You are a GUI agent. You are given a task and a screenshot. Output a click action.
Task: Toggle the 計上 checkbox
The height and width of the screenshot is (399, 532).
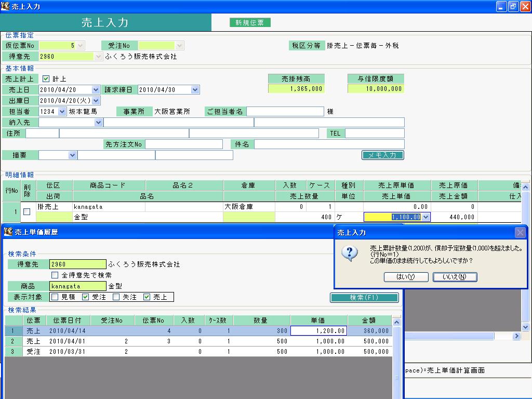(46, 79)
